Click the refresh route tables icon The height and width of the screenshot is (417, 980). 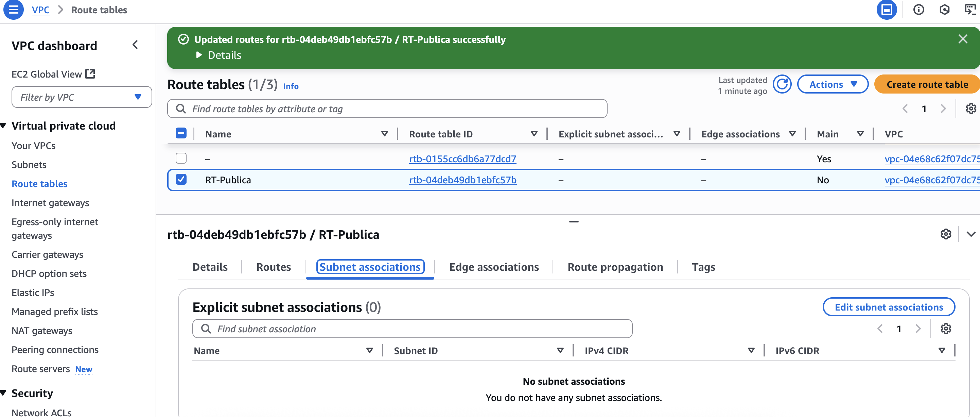pyautogui.click(x=782, y=84)
